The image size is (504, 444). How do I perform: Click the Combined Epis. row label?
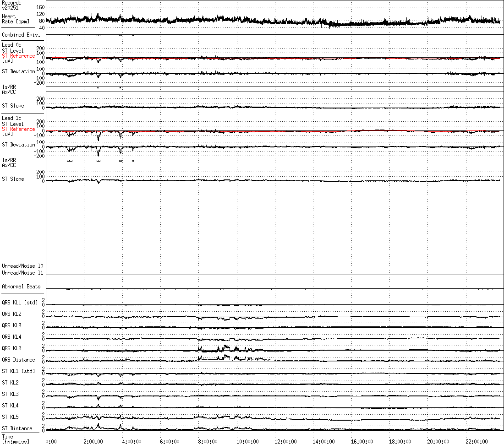click(x=21, y=35)
